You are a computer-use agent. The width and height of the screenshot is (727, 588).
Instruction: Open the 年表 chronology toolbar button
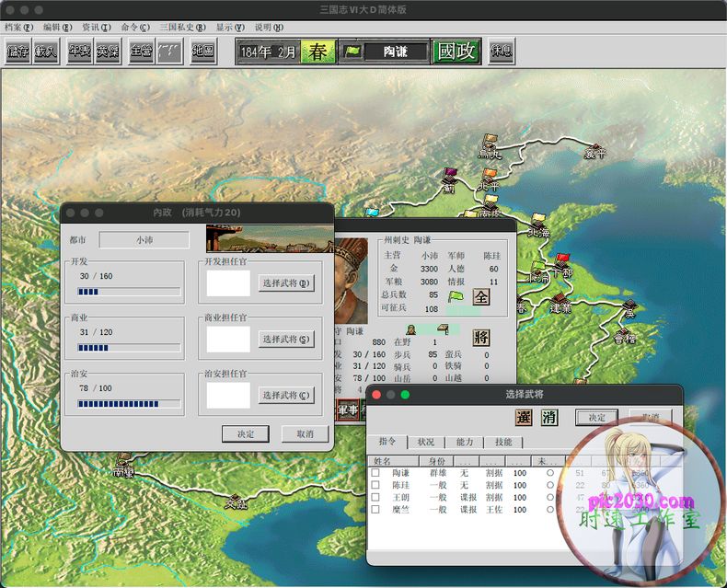(x=79, y=51)
